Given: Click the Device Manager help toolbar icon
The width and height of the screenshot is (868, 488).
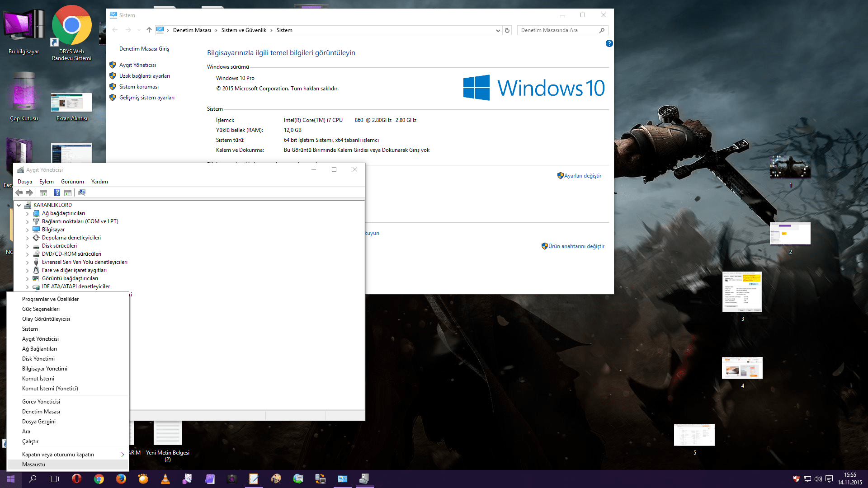Looking at the screenshot, I should click(57, 192).
